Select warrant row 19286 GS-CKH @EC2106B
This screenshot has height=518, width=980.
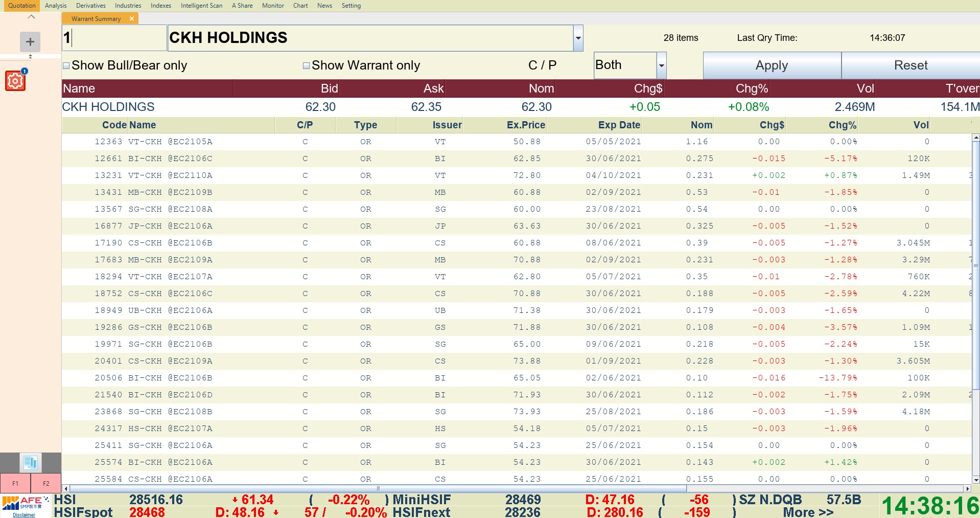pyautogui.click(x=517, y=327)
